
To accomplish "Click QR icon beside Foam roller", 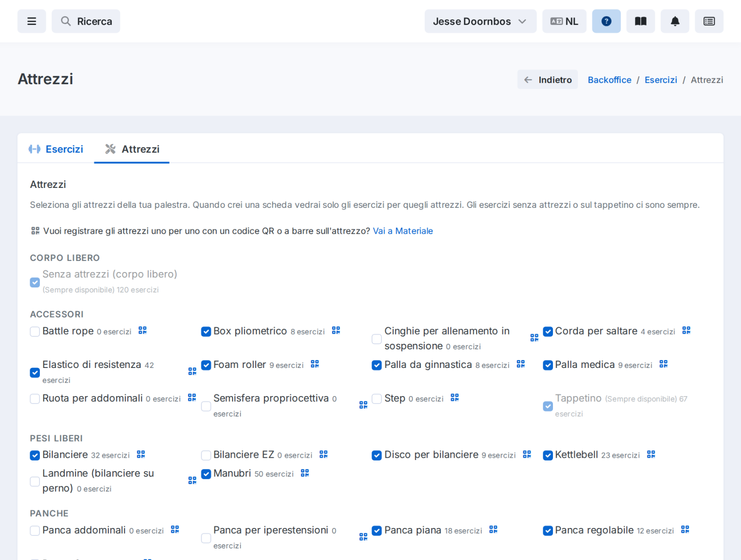I will (x=315, y=364).
